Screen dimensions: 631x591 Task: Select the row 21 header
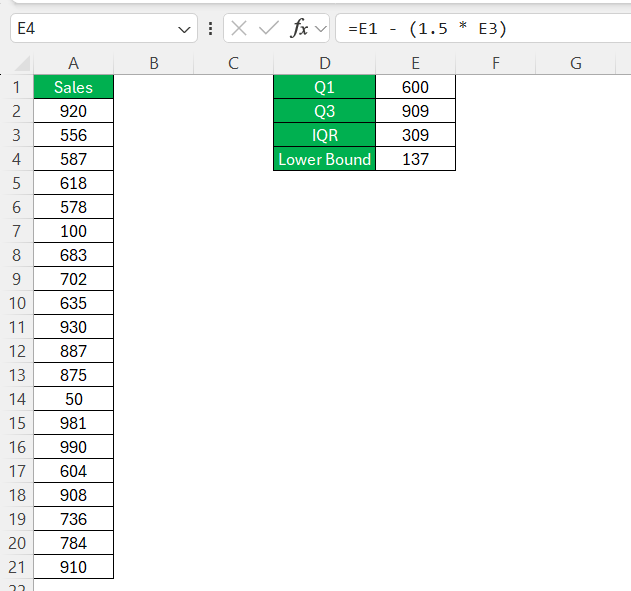pyautogui.click(x=16, y=567)
